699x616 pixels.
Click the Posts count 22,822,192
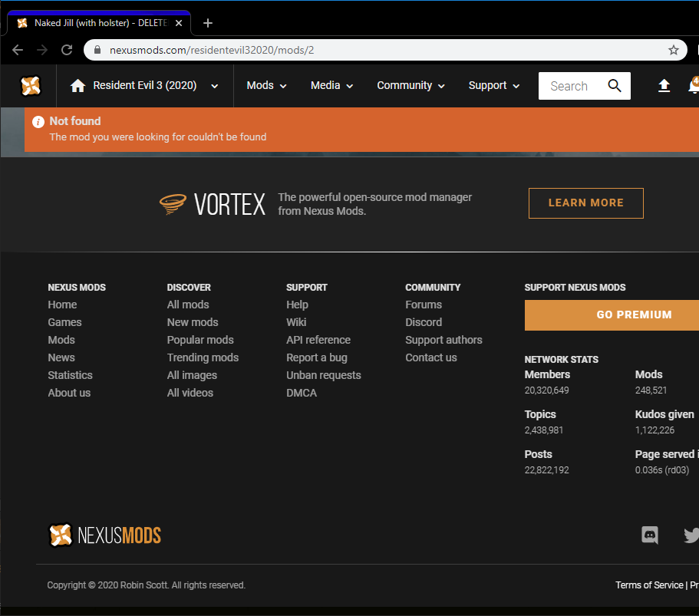(546, 470)
